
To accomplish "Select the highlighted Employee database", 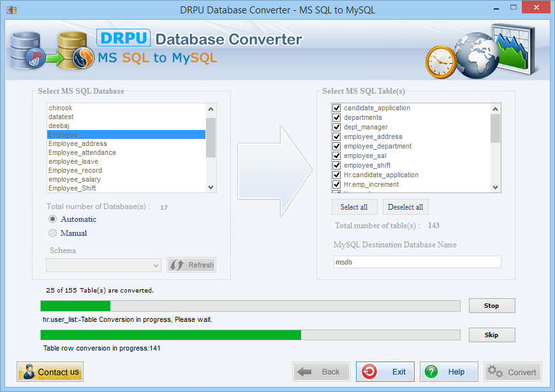I will tap(126, 134).
